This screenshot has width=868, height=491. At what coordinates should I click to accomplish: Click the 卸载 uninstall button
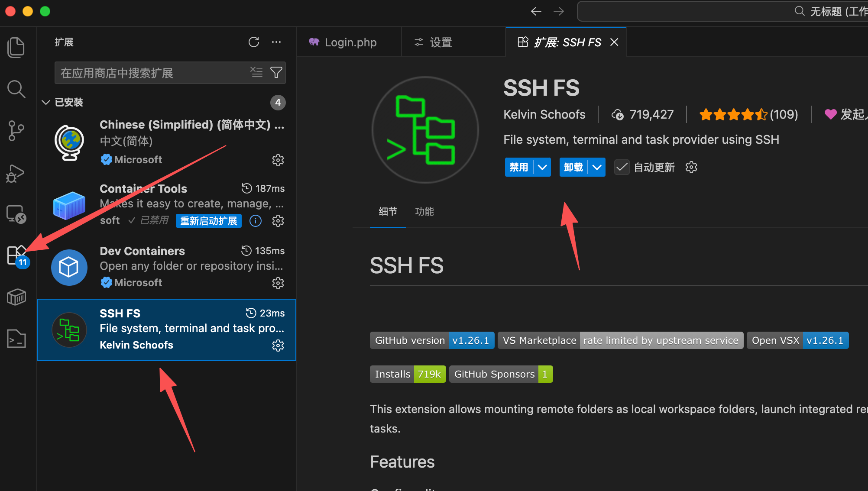[573, 167]
